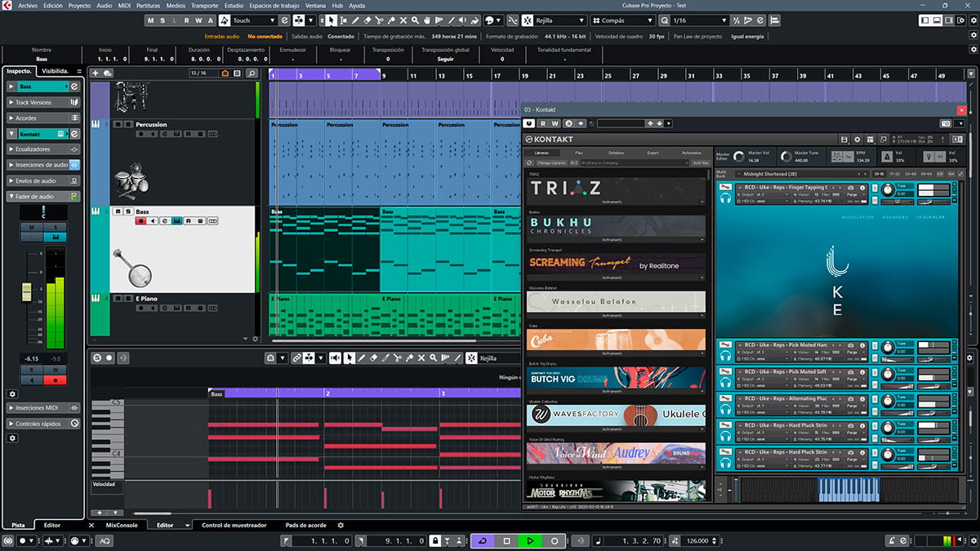Image resolution: width=980 pixels, height=551 pixels.
Task: Edit channel settings 'e' button on Bass inspector
Action: click(x=74, y=86)
